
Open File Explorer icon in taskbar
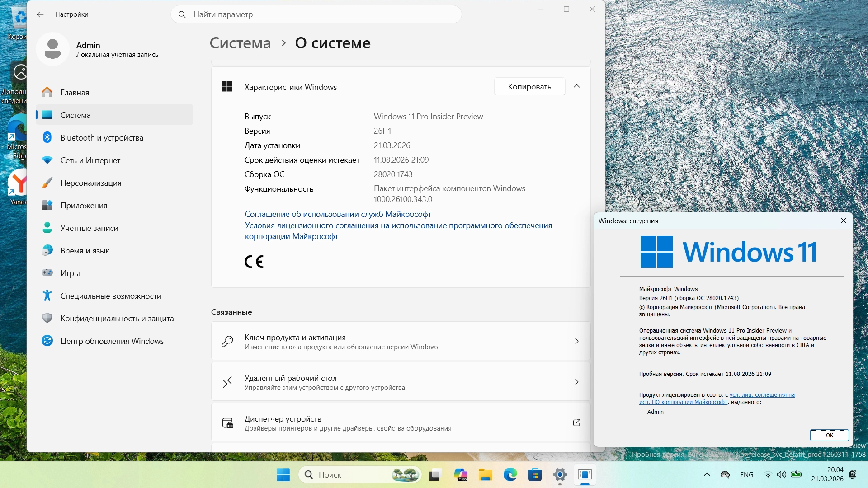pos(485,474)
